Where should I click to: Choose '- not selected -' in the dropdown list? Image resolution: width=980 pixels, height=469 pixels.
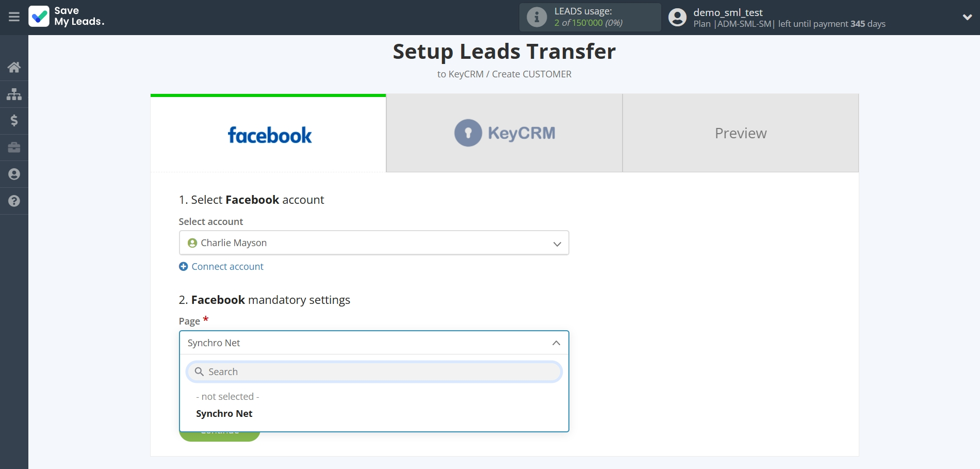[227, 396]
